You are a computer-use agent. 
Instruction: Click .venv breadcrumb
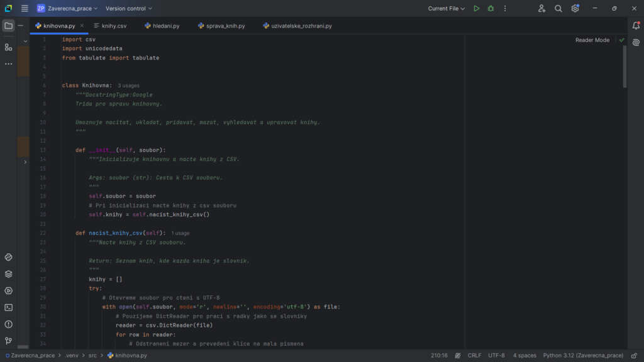[x=72, y=356]
